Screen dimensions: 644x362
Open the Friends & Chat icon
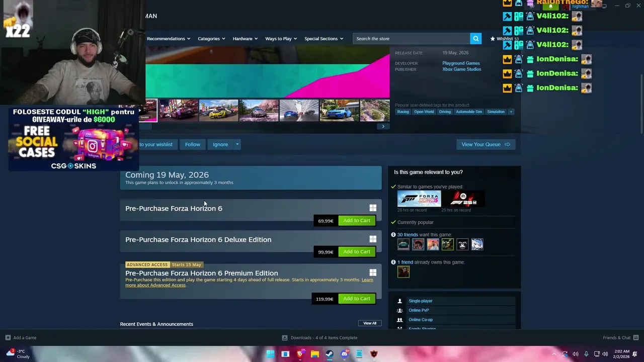[x=636, y=338]
